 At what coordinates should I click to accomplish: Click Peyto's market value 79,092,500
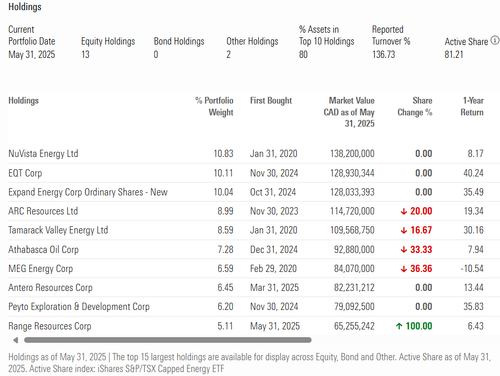[x=354, y=307]
